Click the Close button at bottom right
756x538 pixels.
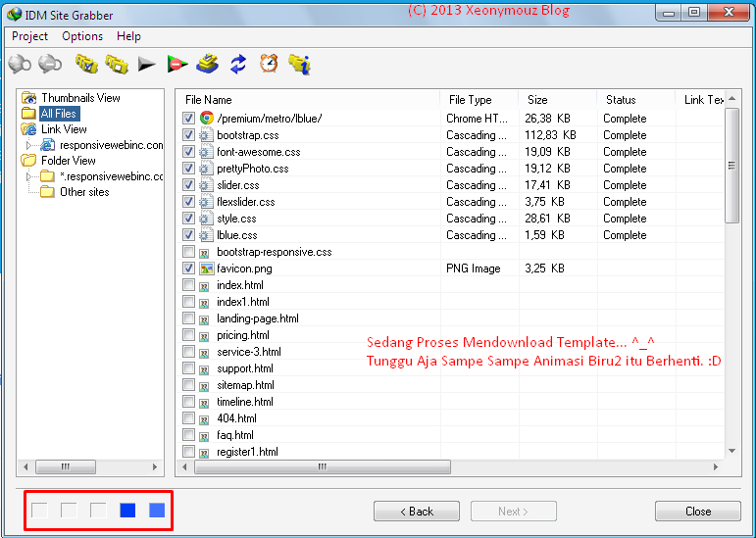[698, 511]
